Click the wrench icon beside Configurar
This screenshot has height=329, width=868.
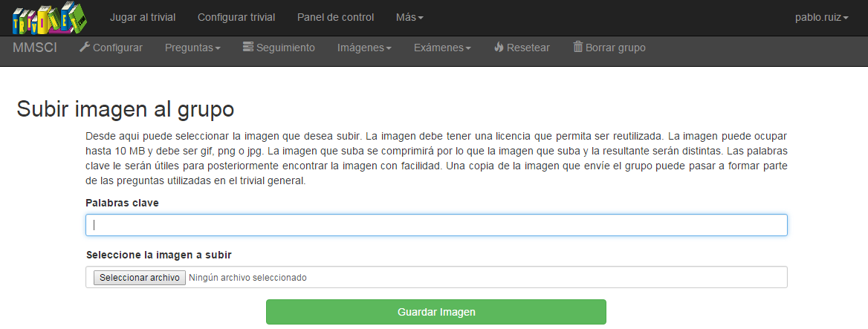tap(85, 47)
